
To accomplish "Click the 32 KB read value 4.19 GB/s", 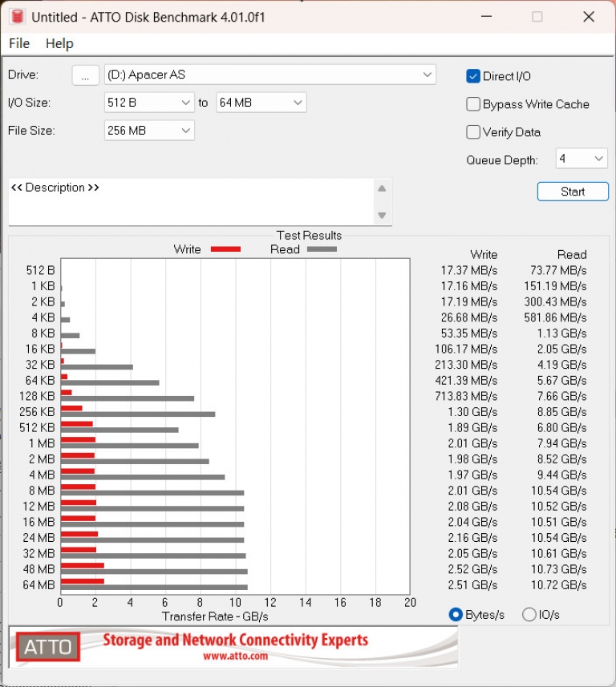I will 561,365.
